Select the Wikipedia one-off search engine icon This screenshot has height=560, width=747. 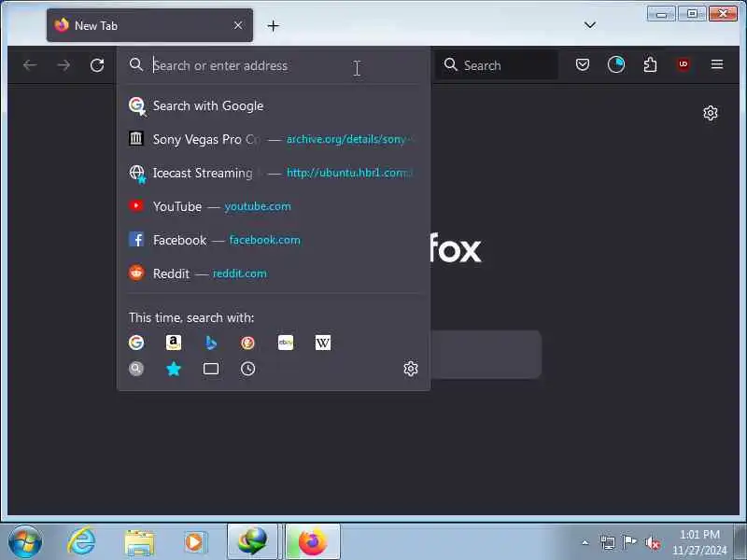click(322, 343)
